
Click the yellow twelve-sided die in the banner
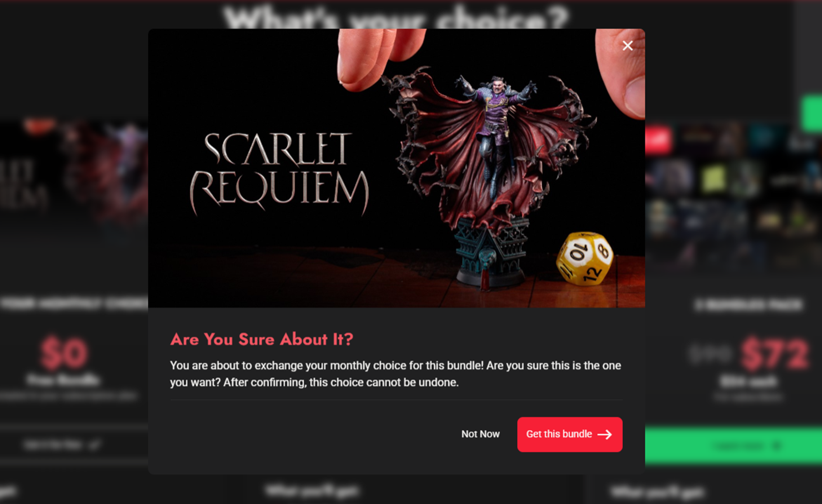pyautogui.click(x=585, y=258)
